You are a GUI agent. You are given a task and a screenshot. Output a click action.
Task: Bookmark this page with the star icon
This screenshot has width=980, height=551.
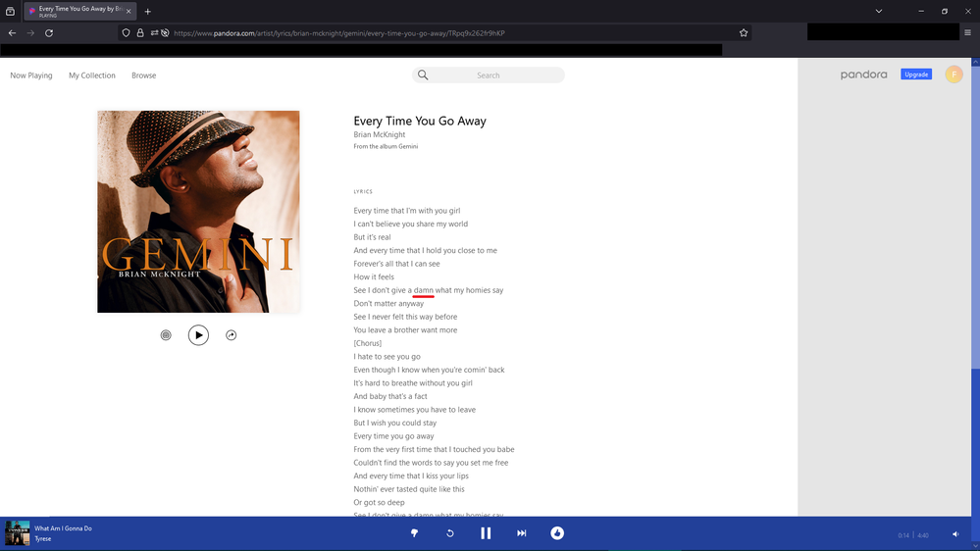[x=744, y=33]
